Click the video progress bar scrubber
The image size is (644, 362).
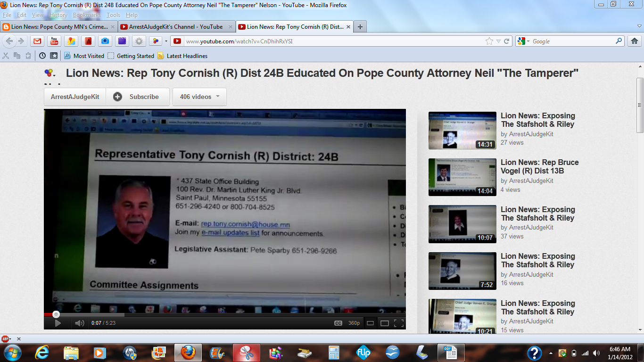point(56,314)
